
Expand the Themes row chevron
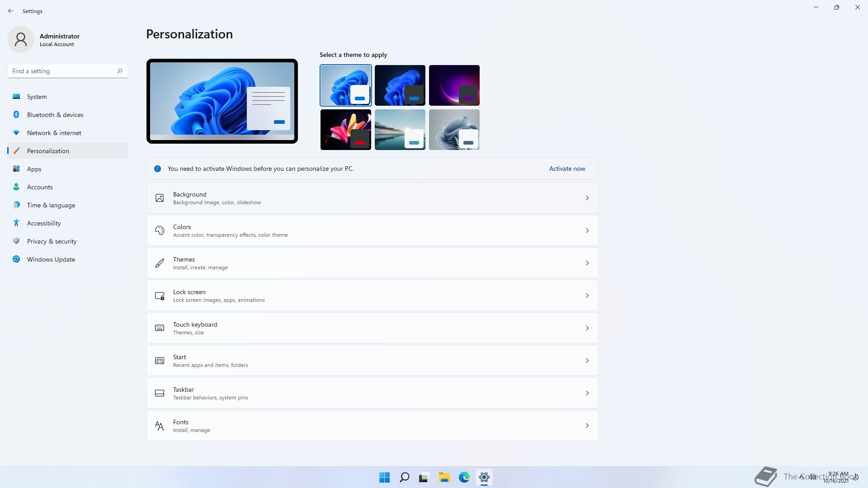tap(587, 263)
